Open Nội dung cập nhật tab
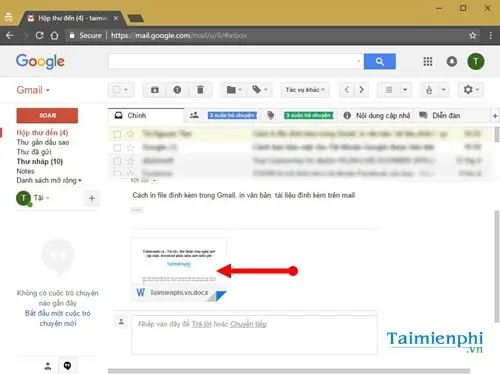 click(x=375, y=116)
